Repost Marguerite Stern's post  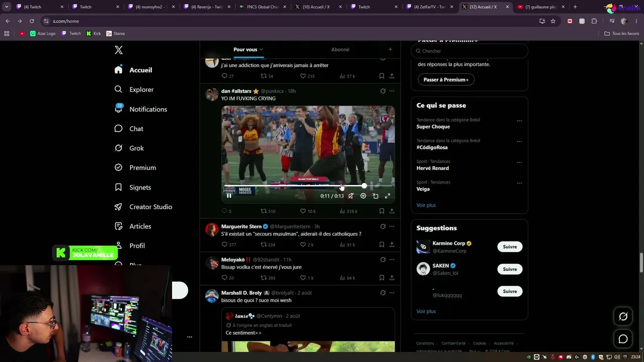[268, 245]
